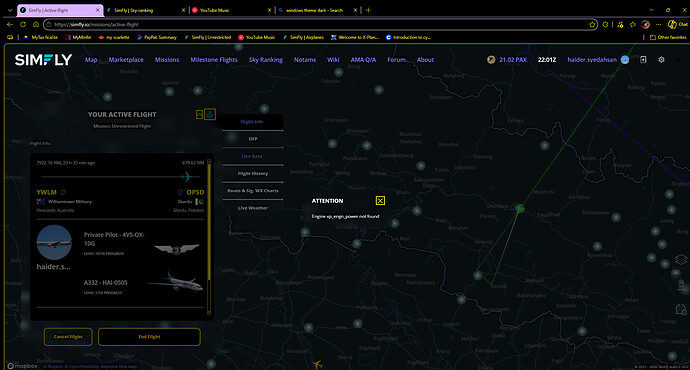Open the About link

pyautogui.click(x=425, y=59)
